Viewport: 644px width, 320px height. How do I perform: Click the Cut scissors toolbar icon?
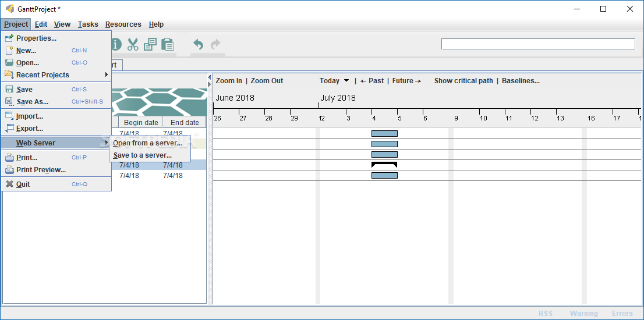tap(133, 44)
